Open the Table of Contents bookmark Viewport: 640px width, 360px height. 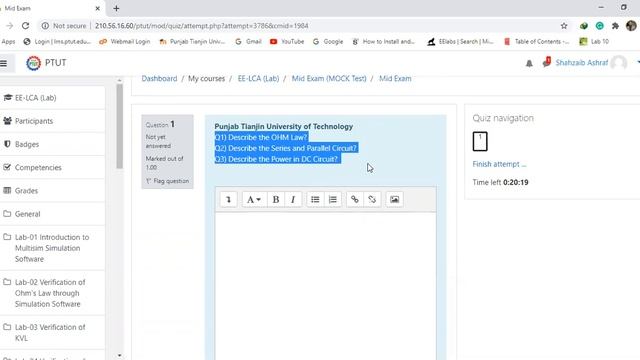[x=536, y=42]
